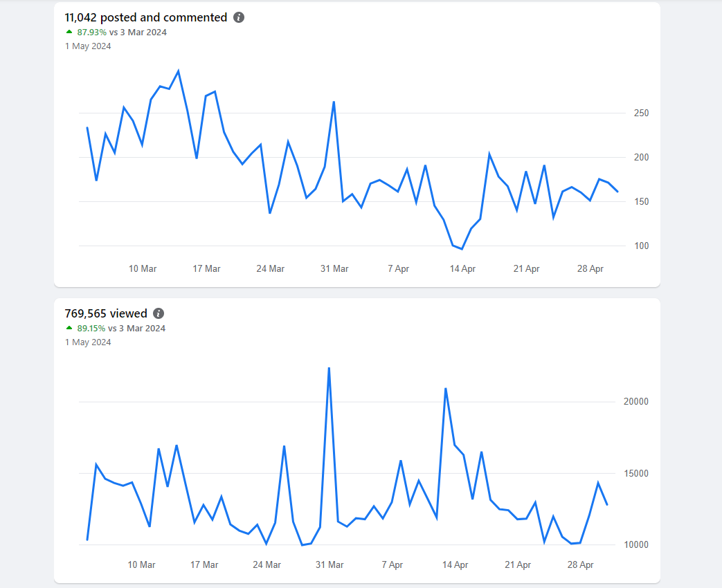Click 31 Mar label on posted chart axis

[x=334, y=268]
